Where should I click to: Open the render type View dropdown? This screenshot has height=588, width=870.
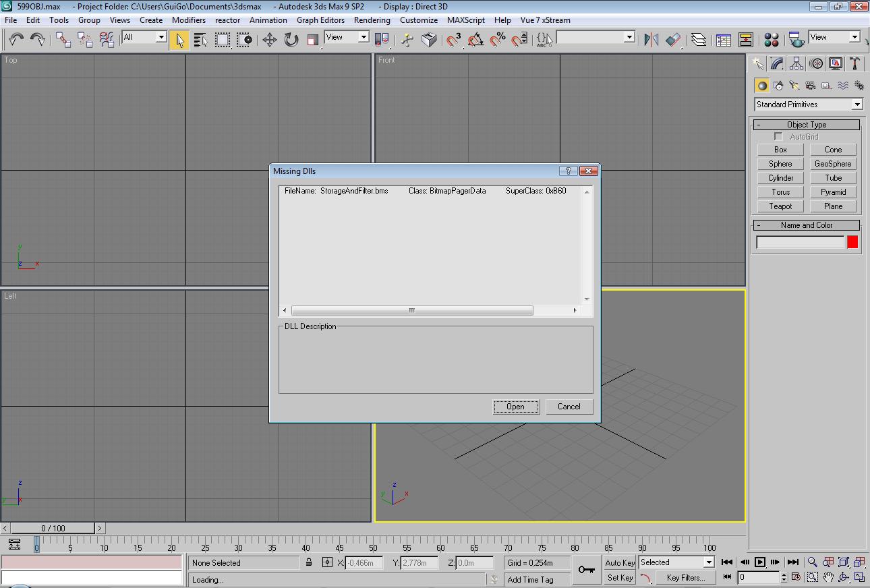(x=835, y=37)
